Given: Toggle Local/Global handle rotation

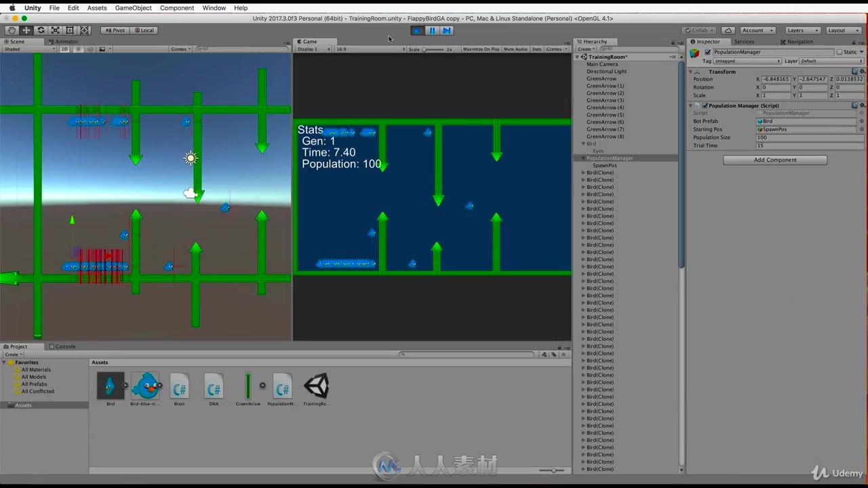Looking at the screenshot, I should coord(144,30).
